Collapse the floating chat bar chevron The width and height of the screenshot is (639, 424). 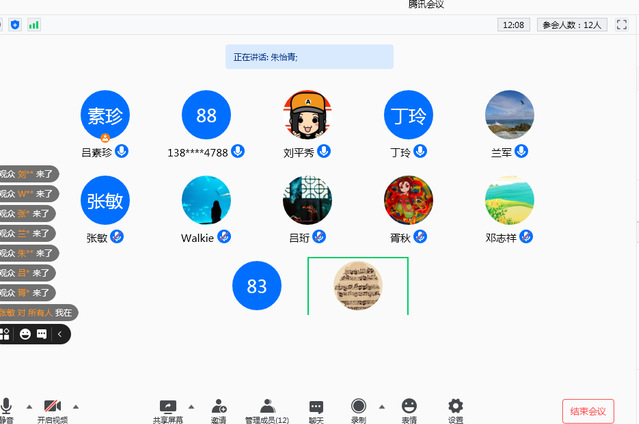[x=60, y=334]
